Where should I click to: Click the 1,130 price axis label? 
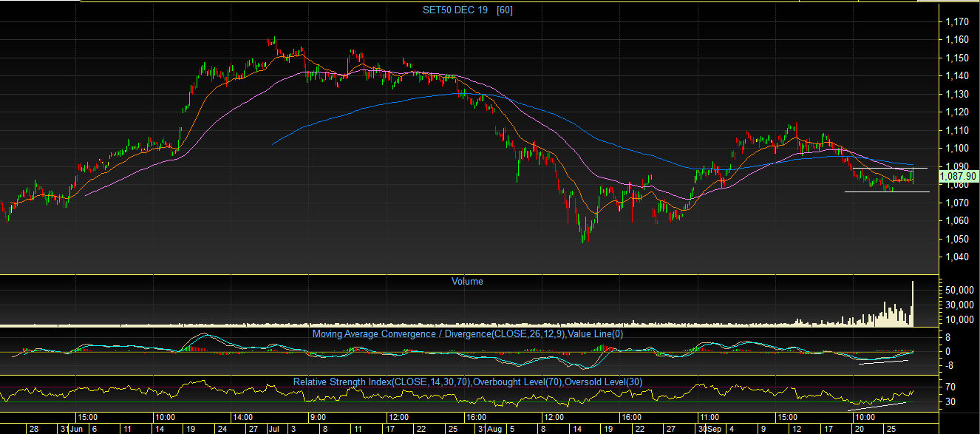click(957, 94)
